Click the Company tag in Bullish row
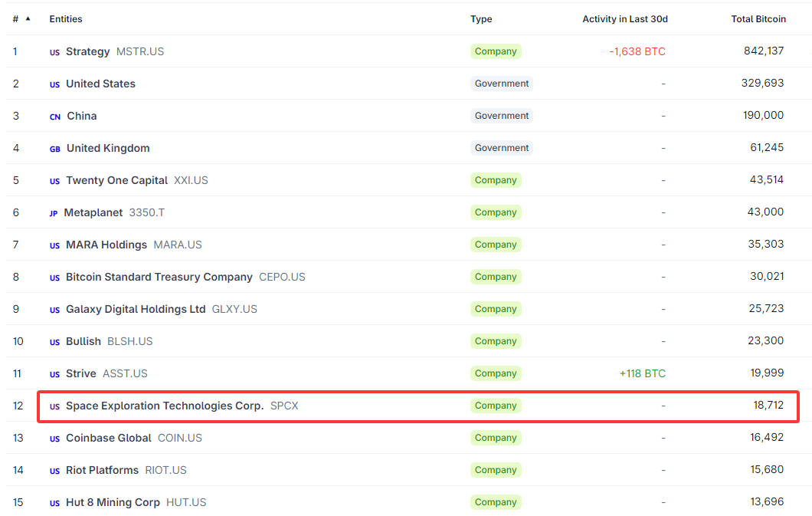This screenshot has height=516, width=812. tap(496, 341)
